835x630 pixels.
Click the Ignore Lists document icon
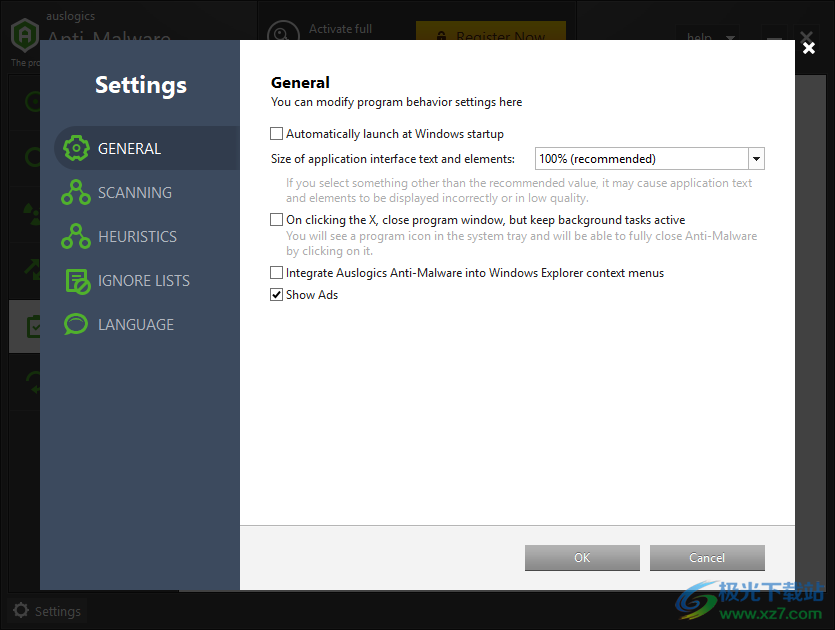point(78,281)
